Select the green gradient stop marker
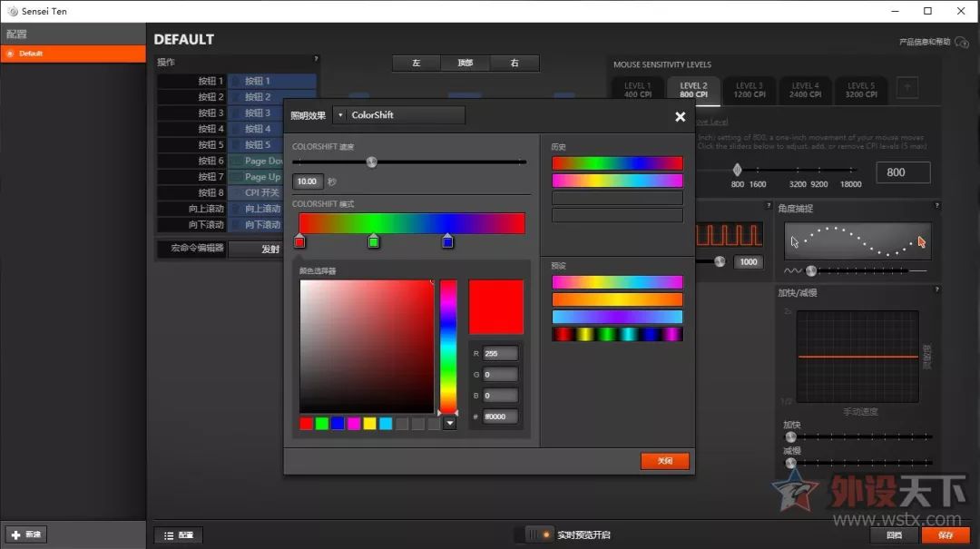 pyautogui.click(x=374, y=241)
